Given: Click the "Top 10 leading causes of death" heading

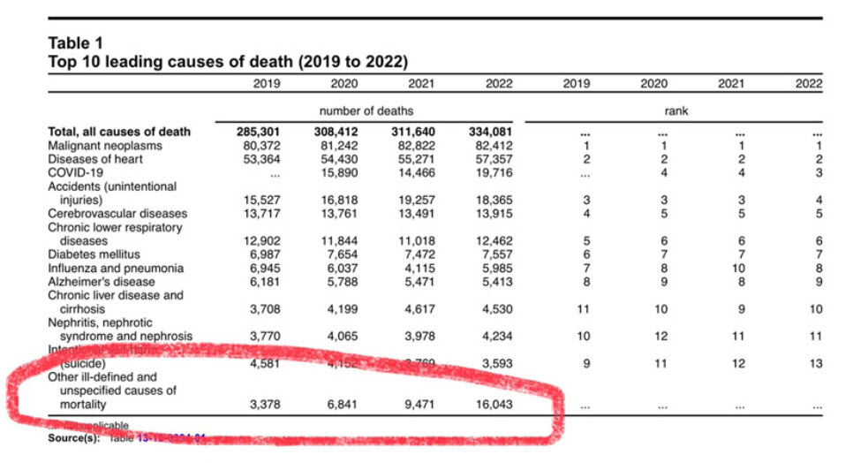Looking at the screenshot, I should tap(226, 62).
